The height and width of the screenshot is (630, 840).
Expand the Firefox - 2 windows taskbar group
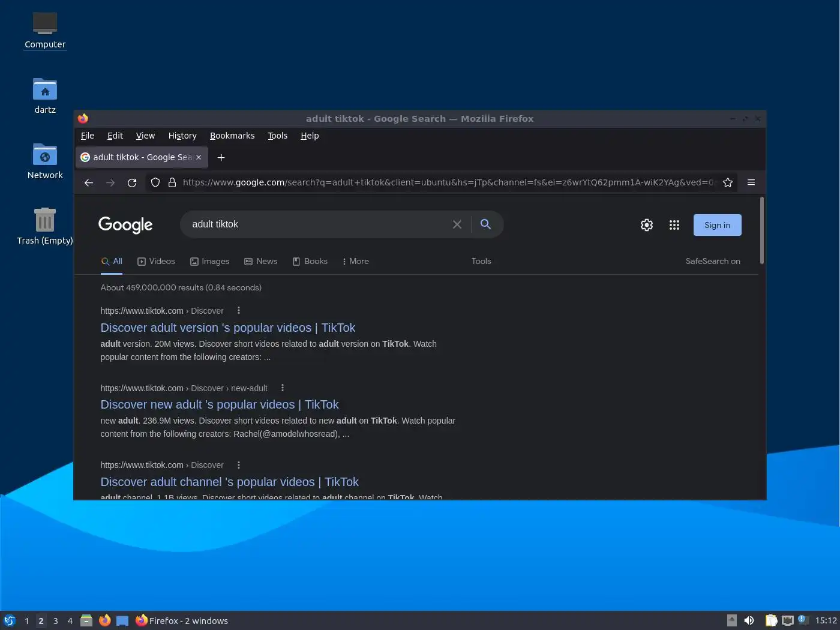pos(182,621)
